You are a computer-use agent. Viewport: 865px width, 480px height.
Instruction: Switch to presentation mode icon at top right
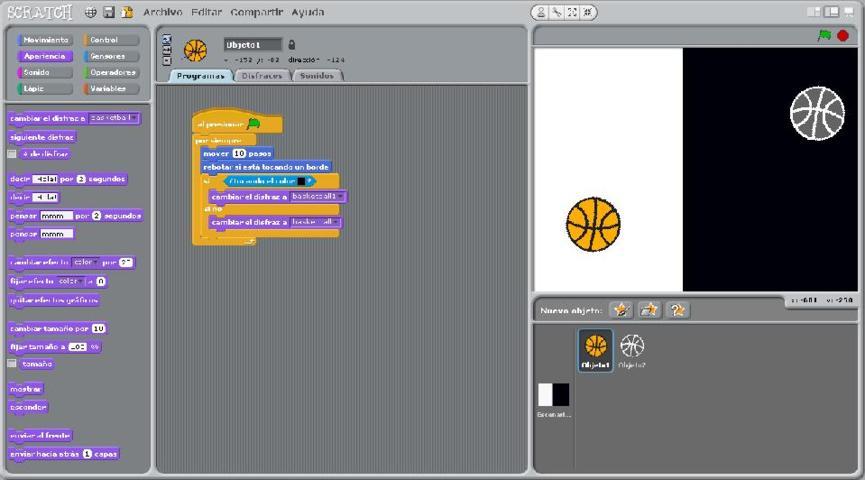point(849,12)
